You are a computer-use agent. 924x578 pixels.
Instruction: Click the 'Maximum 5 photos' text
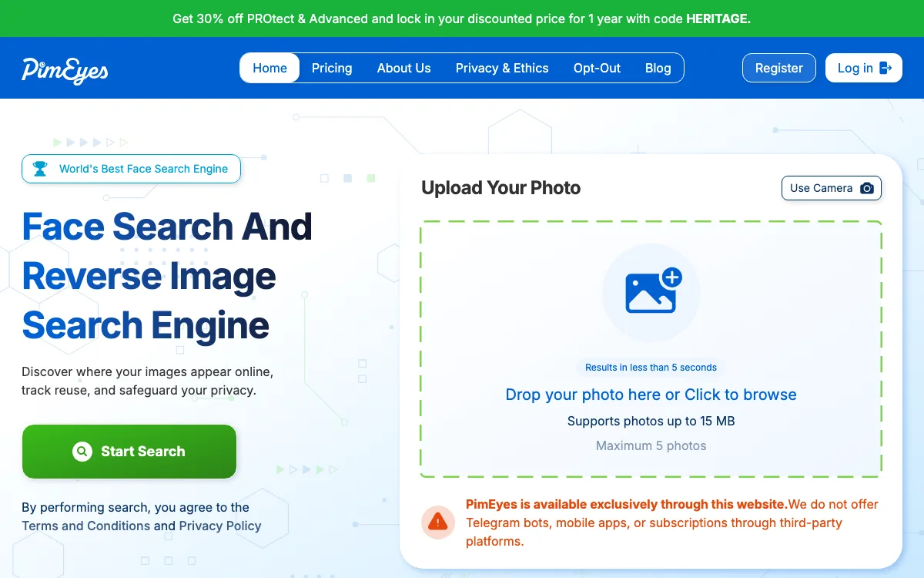click(x=651, y=445)
